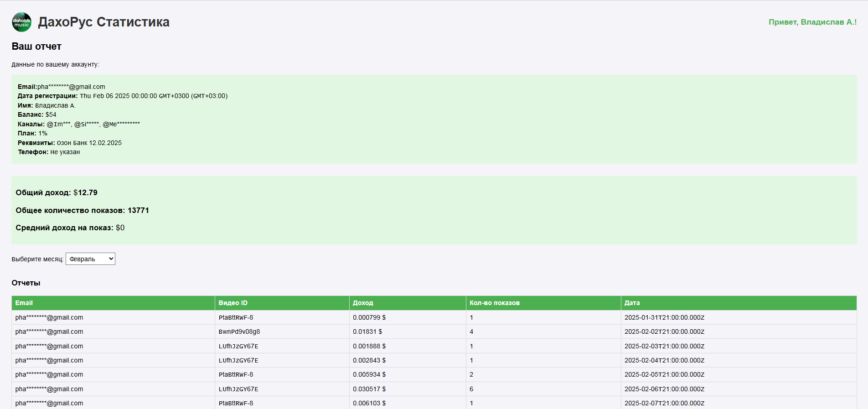Image resolution: width=868 pixels, height=409 pixels.
Task: Click the Отчеты section heading
Action: pos(26,283)
